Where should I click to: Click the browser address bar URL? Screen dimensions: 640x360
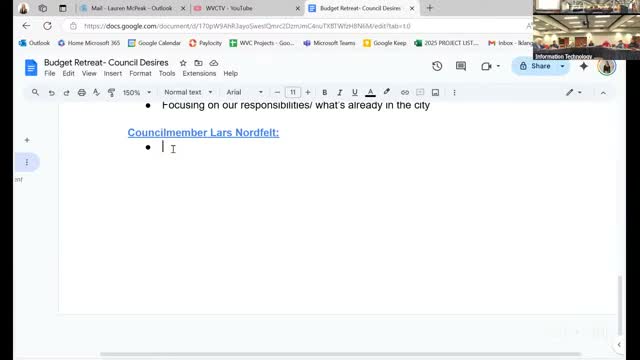click(x=247, y=26)
